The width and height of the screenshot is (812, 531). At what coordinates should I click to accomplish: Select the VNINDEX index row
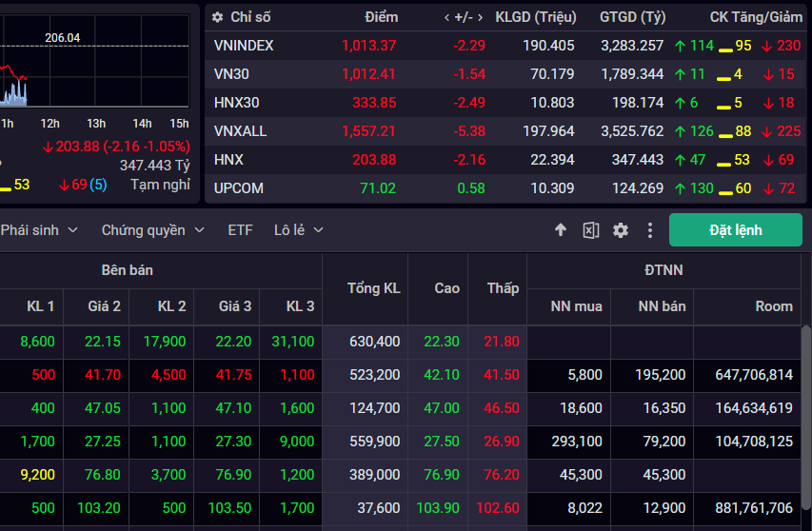tap(505, 46)
